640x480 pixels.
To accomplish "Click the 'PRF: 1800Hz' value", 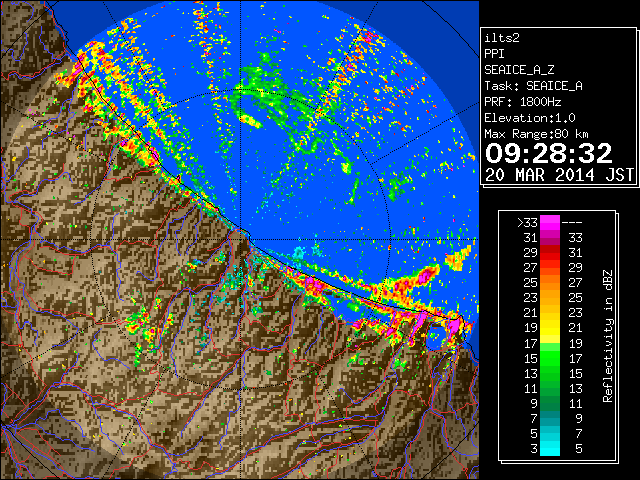I will pyautogui.click(x=523, y=102).
